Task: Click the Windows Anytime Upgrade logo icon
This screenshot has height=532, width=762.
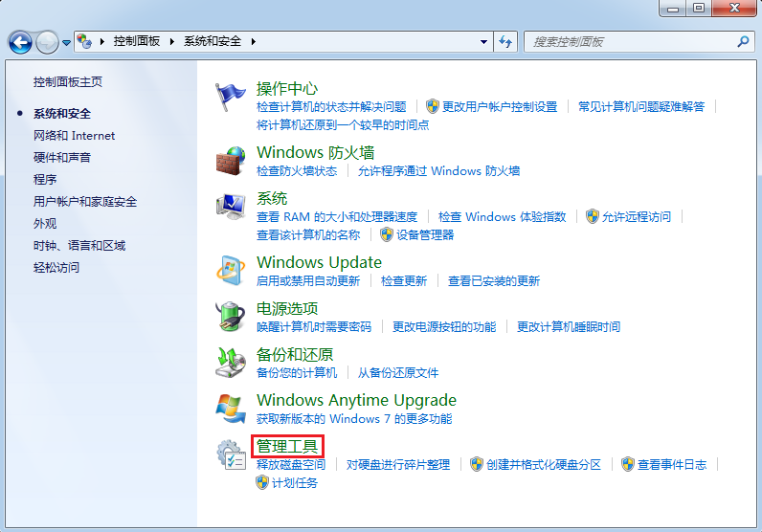Action: pyautogui.click(x=231, y=409)
